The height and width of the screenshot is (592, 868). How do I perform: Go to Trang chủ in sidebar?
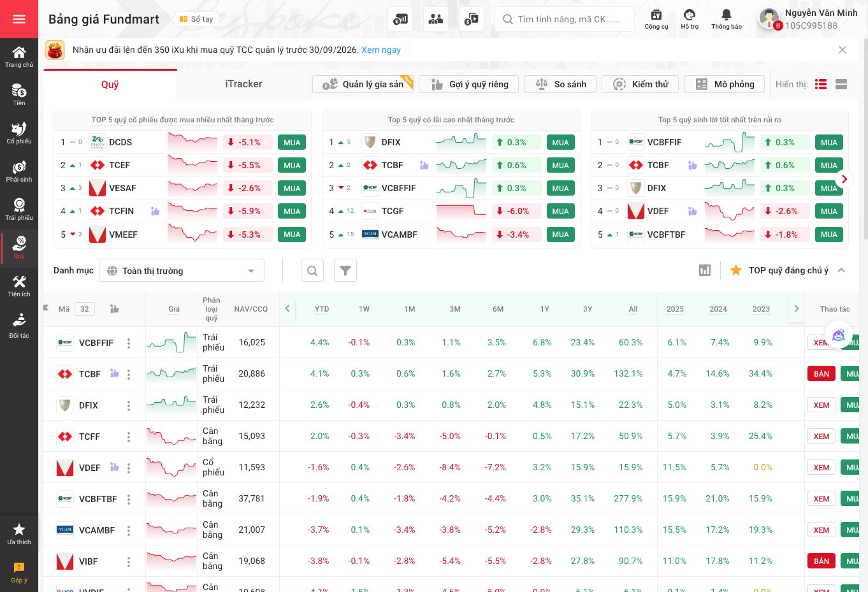19,57
